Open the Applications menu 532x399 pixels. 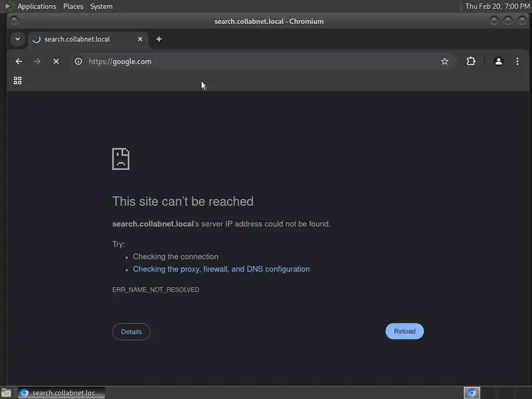[x=37, y=6]
